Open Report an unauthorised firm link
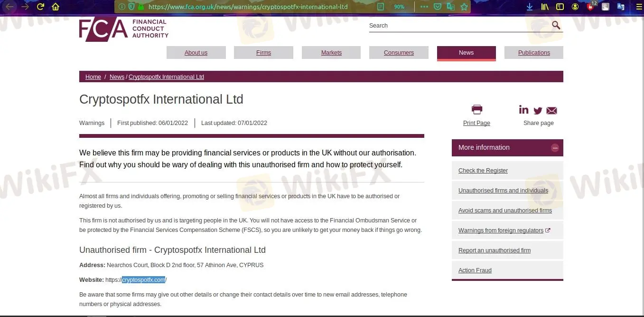Viewport: 644px width, 317px height. (495, 250)
